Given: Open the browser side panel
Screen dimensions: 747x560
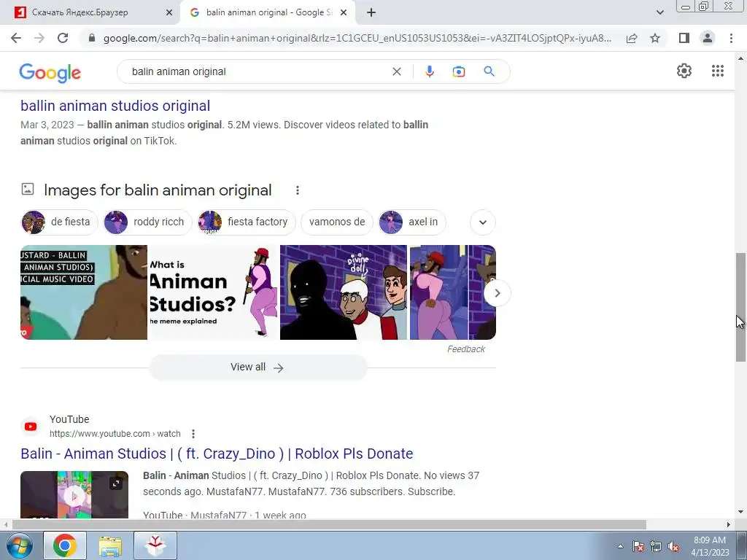Looking at the screenshot, I should click(x=684, y=38).
